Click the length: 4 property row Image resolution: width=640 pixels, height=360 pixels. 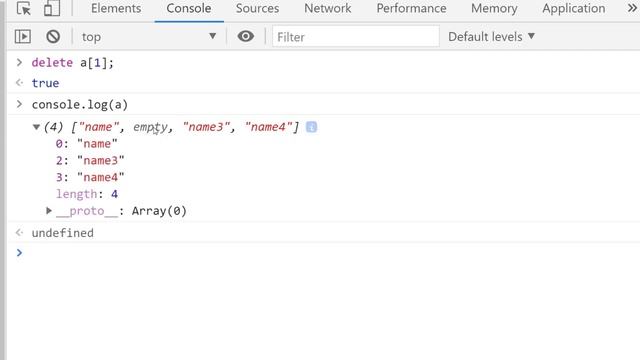(x=87, y=194)
